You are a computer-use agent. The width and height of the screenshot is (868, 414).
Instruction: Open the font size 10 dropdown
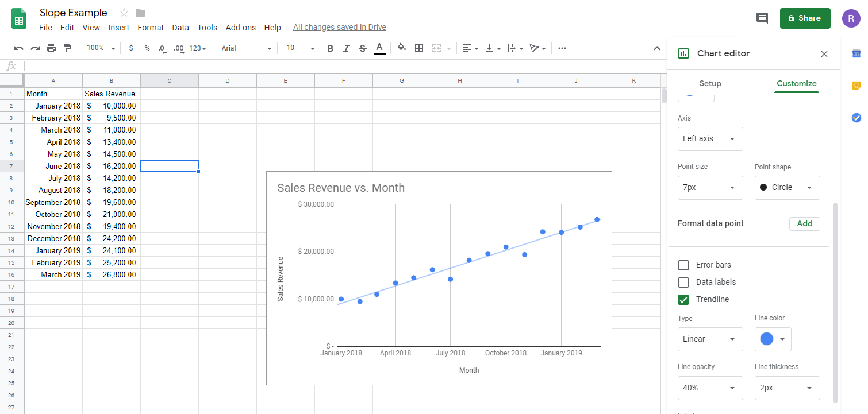[300, 48]
